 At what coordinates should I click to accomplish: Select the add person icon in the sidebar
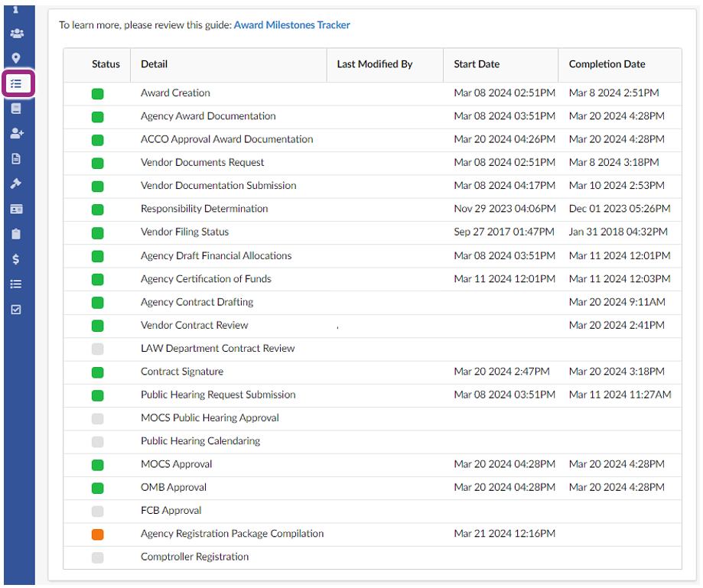tap(15, 133)
